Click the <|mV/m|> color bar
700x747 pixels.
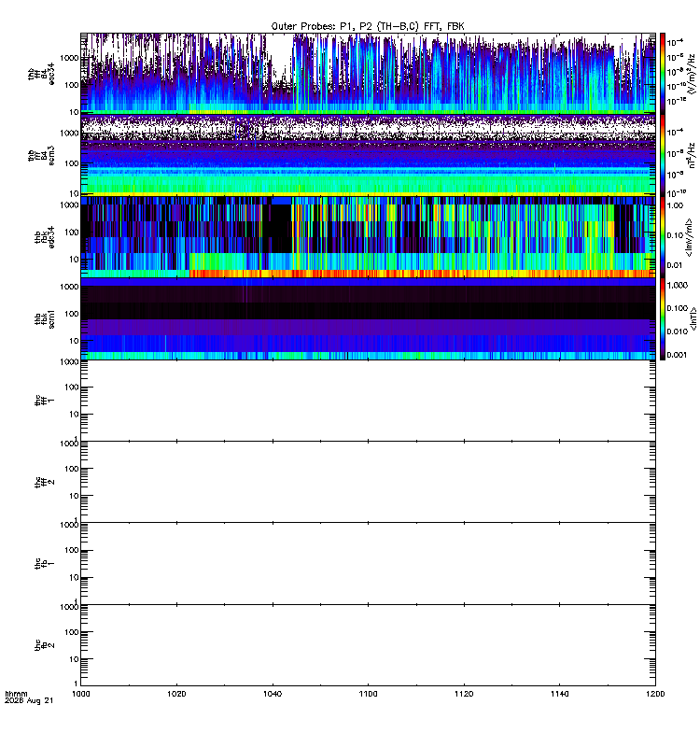pos(663,237)
